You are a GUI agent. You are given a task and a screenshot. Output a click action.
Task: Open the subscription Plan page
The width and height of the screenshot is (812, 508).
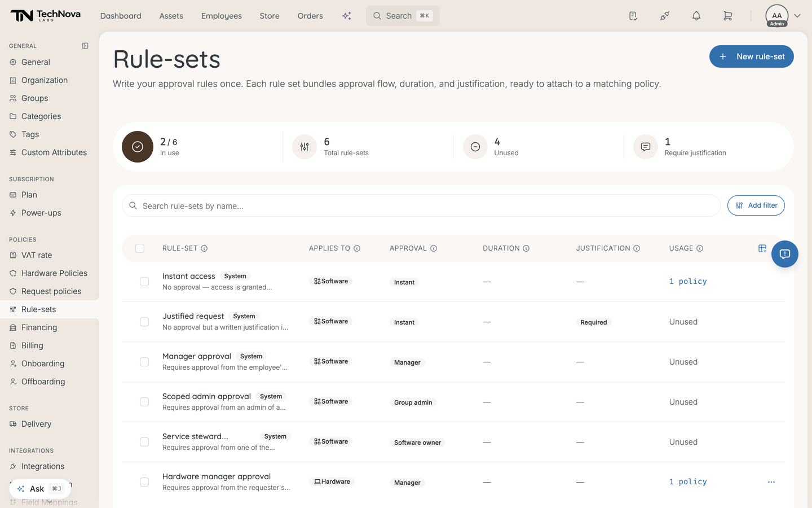[x=50, y=195]
